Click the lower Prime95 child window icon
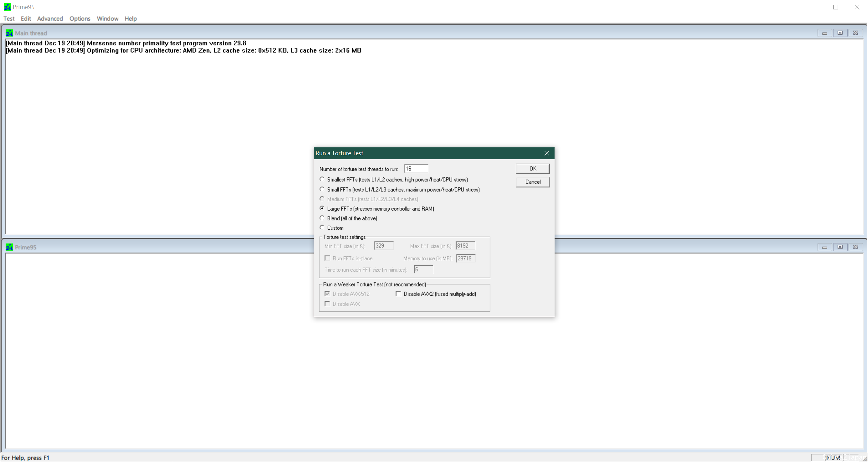Image resolution: width=868 pixels, height=462 pixels. (x=9, y=247)
